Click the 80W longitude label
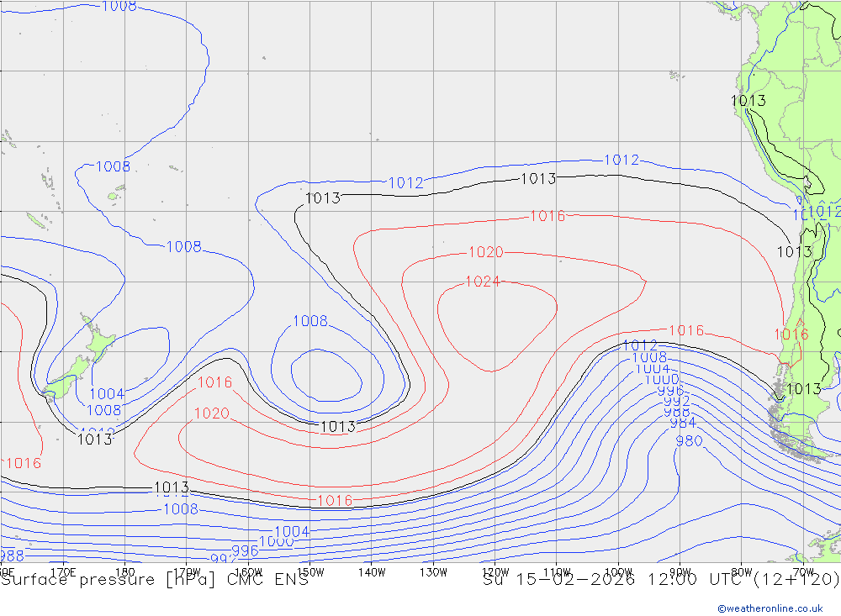841x616 pixels. point(742,572)
